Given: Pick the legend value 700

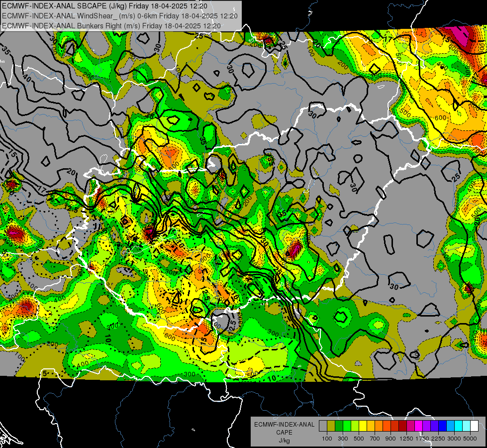Looking at the screenshot, I should 375,439.
